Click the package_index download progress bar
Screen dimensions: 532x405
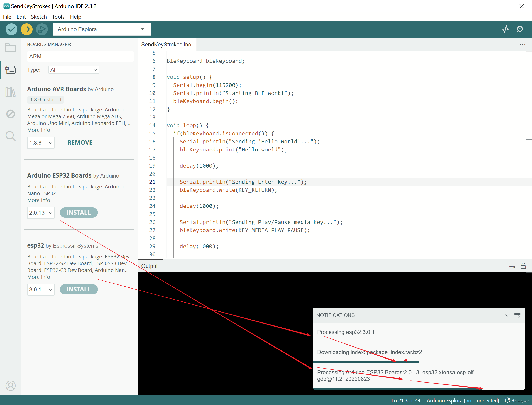[x=366, y=362]
